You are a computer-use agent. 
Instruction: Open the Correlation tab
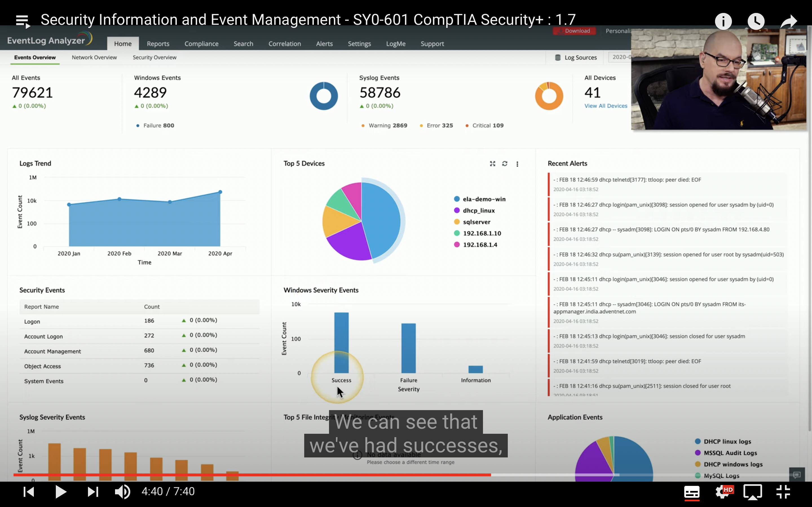coord(284,44)
